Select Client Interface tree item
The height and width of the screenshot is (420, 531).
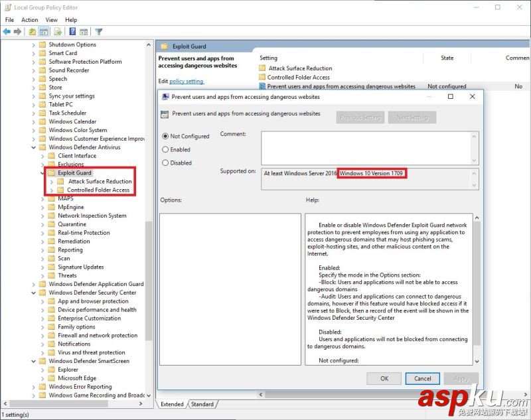[77, 156]
